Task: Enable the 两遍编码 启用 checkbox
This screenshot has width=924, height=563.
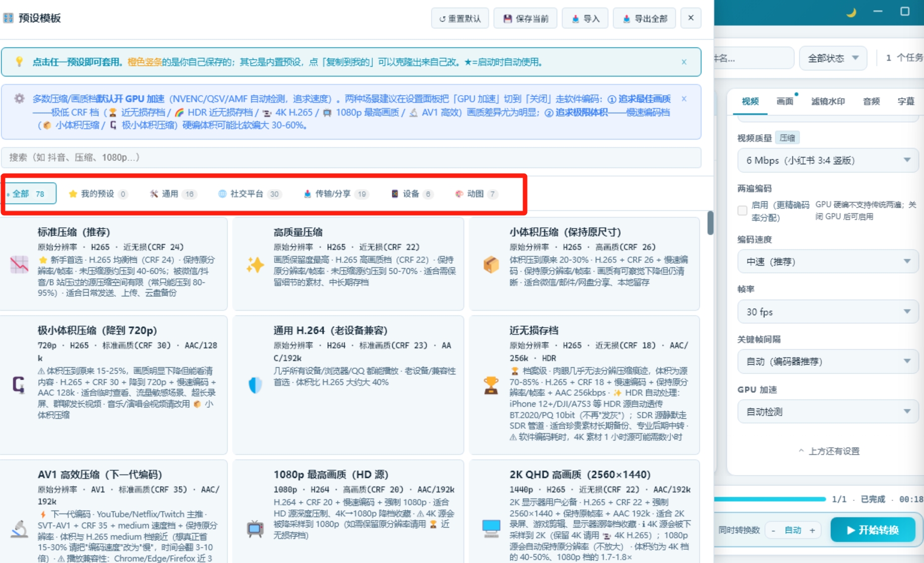Action: [x=742, y=211]
